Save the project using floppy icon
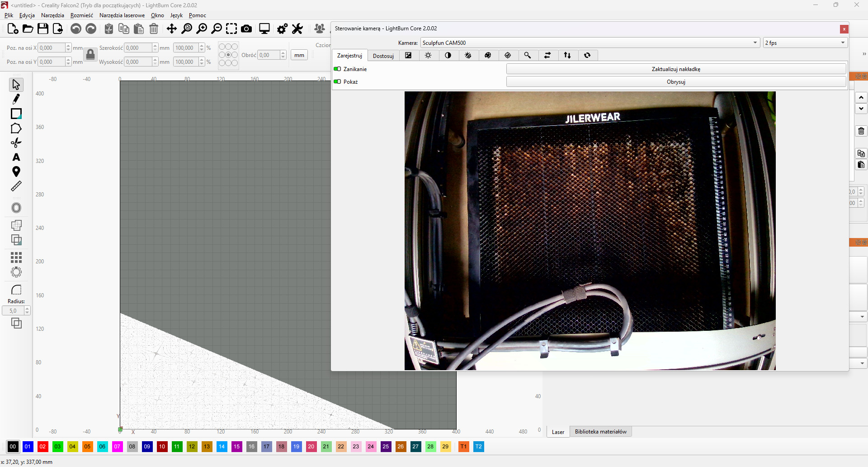The width and height of the screenshot is (868, 467). pyautogui.click(x=43, y=29)
